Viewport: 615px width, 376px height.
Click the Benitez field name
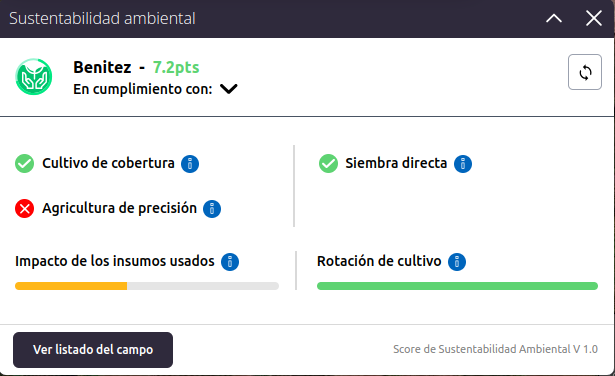tap(102, 67)
